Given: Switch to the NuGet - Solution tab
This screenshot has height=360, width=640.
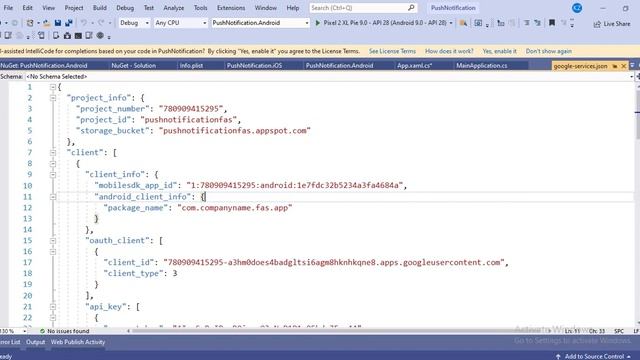Looking at the screenshot, I should (x=133, y=66).
